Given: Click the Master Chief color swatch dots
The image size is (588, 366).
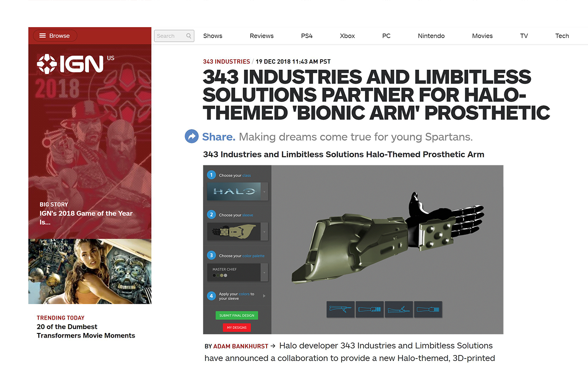Looking at the screenshot, I should point(220,275).
